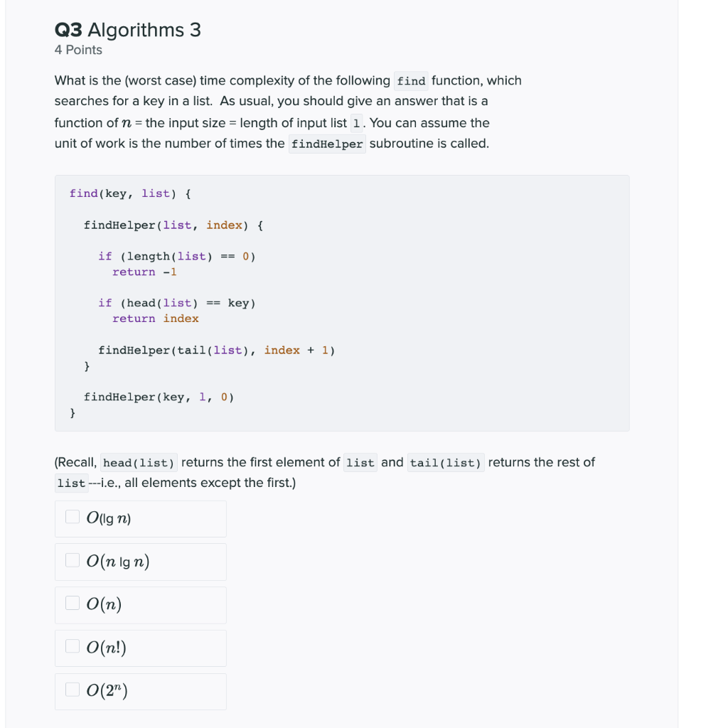The height and width of the screenshot is (728, 701).
Task: Click inside the code block panel
Action: 342,302
